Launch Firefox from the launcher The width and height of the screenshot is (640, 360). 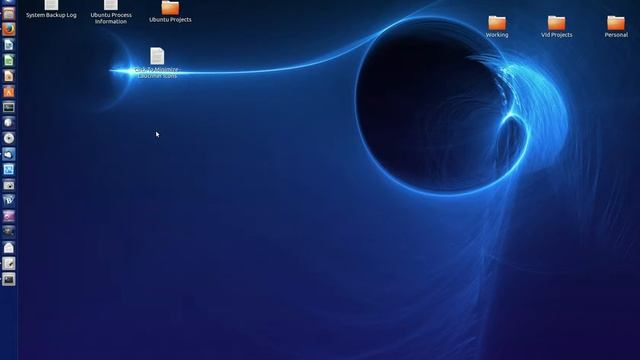click(x=9, y=29)
